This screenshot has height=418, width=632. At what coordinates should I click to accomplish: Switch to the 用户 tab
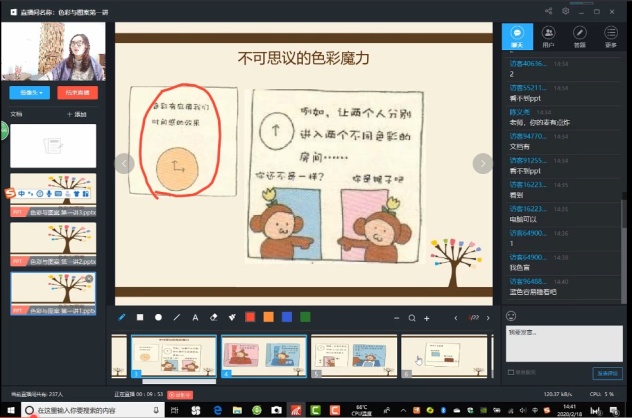point(548,38)
